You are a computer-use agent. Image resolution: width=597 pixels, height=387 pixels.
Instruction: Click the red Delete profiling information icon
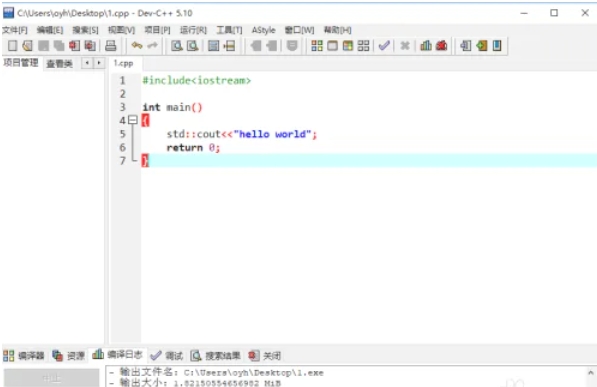[x=441, y=46]
